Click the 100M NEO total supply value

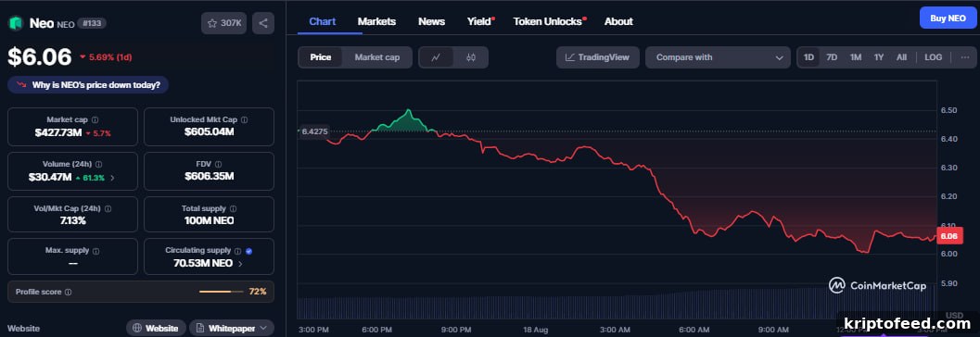tap(209, 220)
